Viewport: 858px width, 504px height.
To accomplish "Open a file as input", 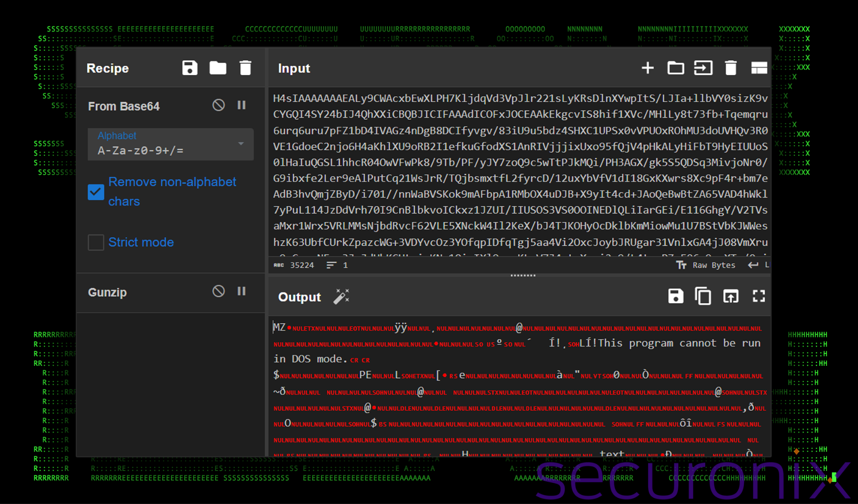I will click(703, 68).
